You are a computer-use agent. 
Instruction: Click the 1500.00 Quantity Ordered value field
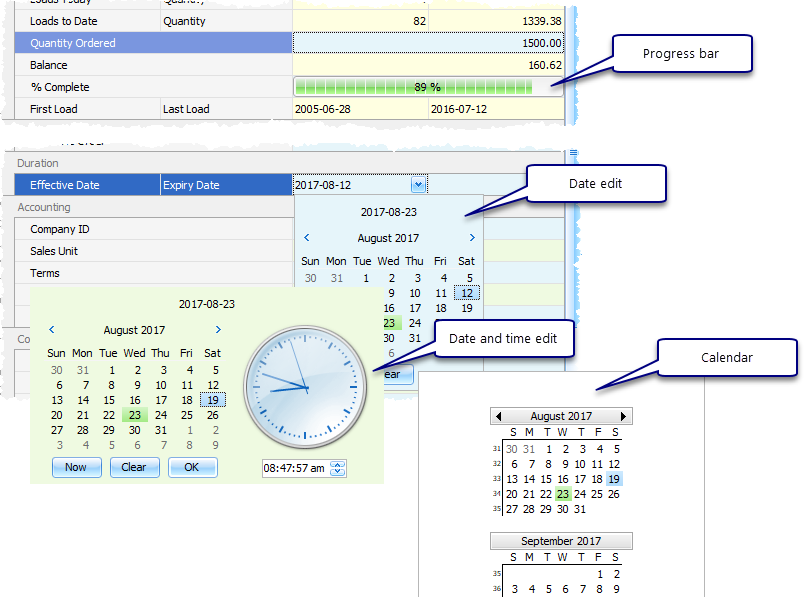[x=427, y=43]
